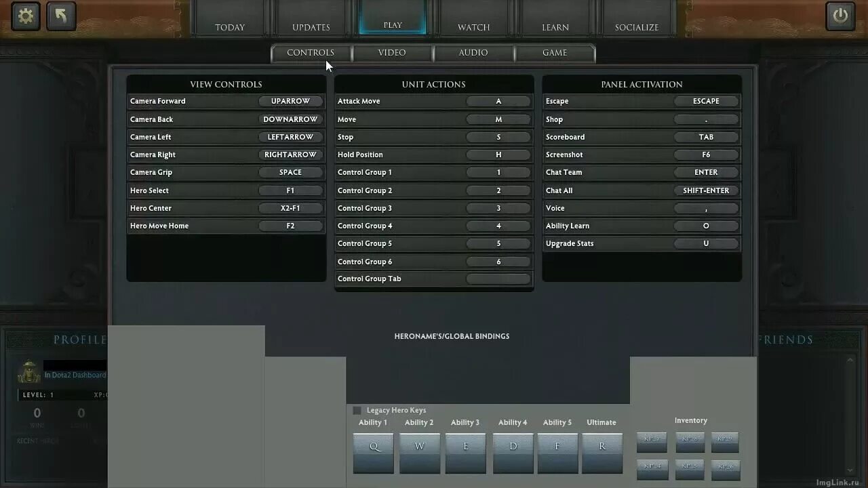The height and width of the screenshot is (488, 868).
Task: Open the TODAY tab
Action: [x=230, y=18]
